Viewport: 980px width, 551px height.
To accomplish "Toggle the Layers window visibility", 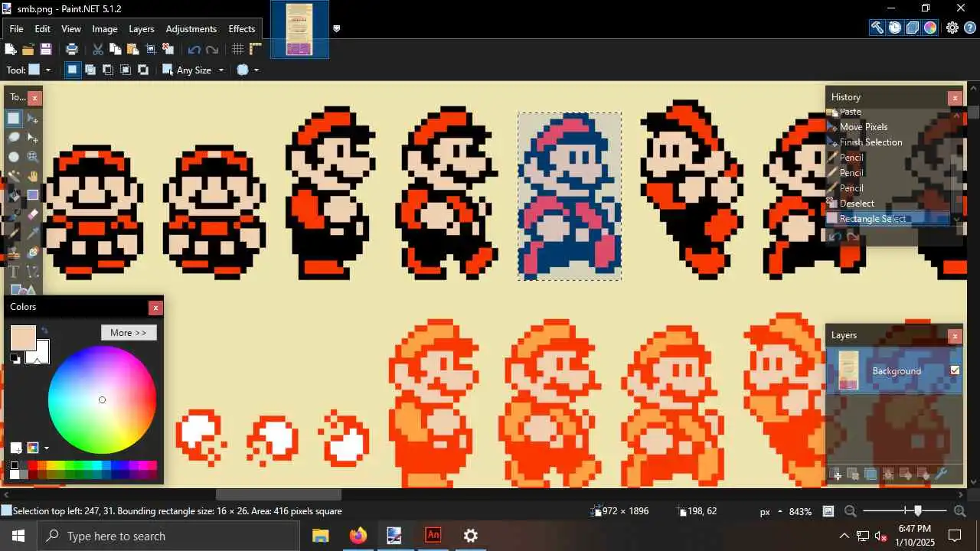I will [x=913, y=28].
